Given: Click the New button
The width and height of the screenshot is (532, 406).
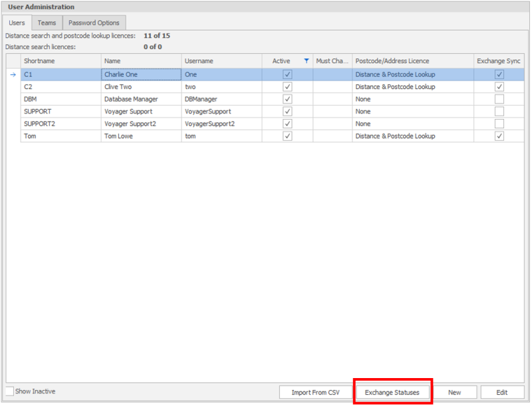Looking at the screenshot, I should click(x=454, y=392).
